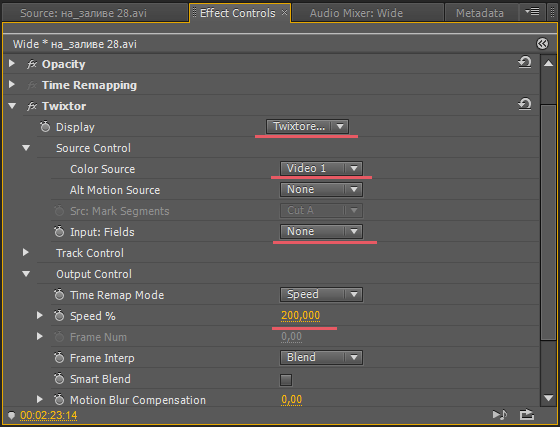
Task: Toggle animation stopwatch for Smart Blend
Action: pos(59,379)
